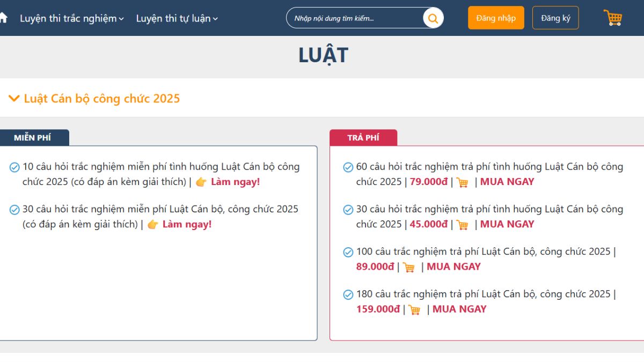Open Luyện thi tự luận dropdown menu
The width and height of the screenshot is (644, 362).
(x=177, y=18)
